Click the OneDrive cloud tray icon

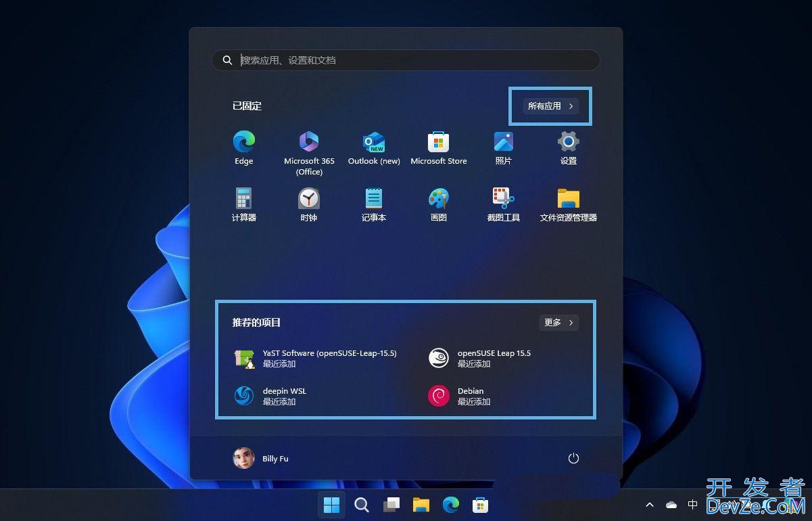[x=671, y=505]
